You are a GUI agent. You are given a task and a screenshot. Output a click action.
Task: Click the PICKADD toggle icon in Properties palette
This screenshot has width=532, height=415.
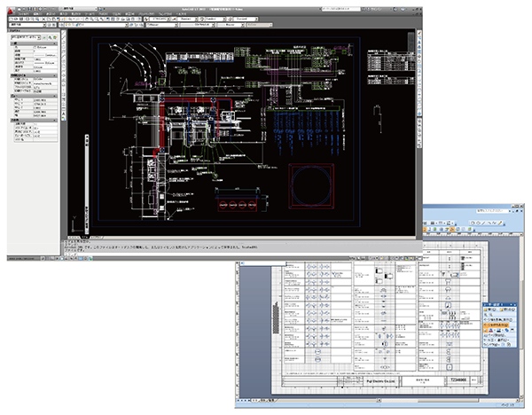click(45, 37)
